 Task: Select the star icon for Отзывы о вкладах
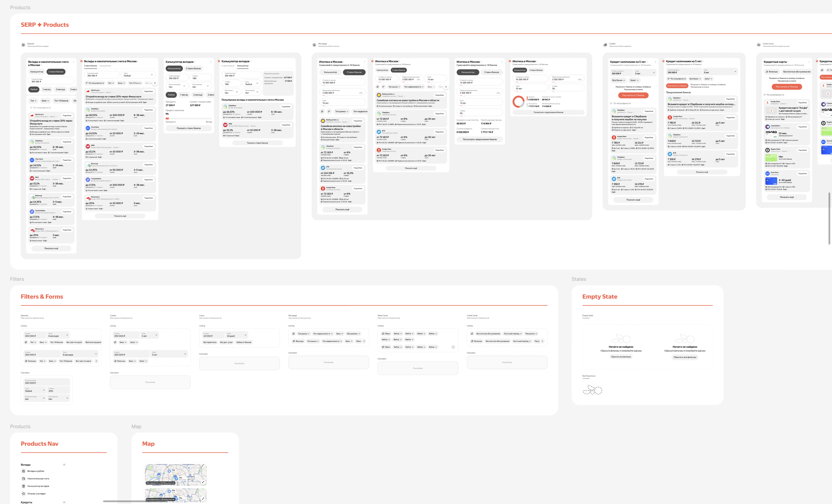tap(24, 494)
